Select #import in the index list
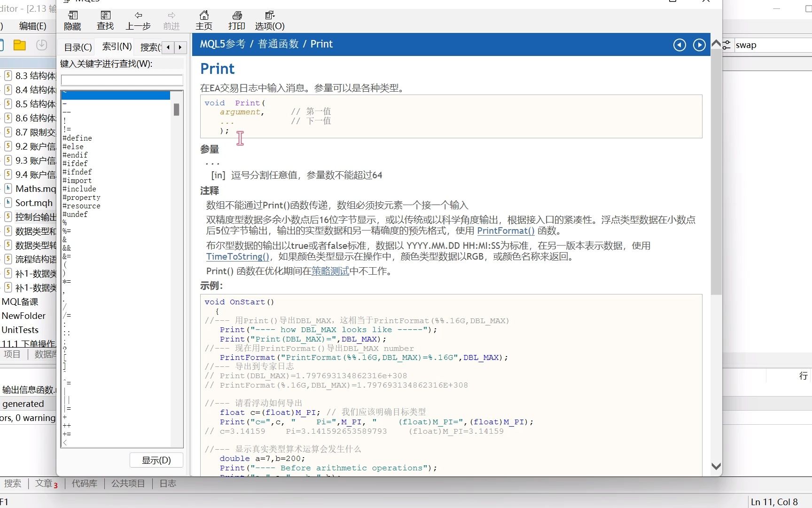 tap(77, 180)
